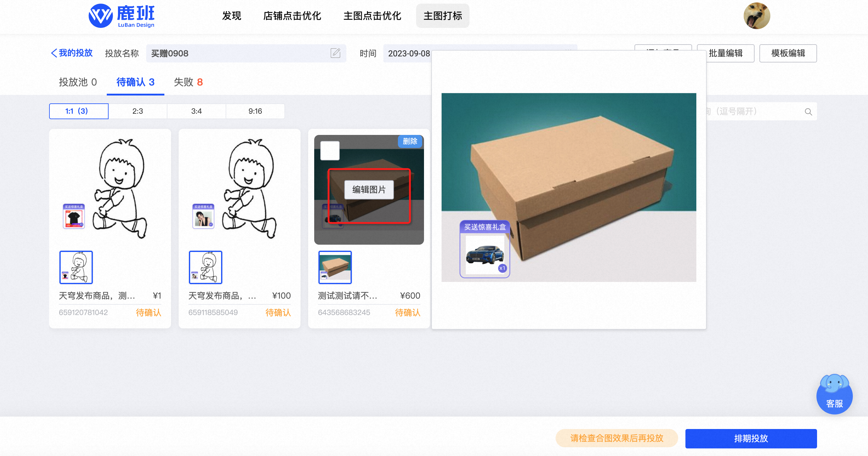Select the small thumbnail under ¥100 product
Image resolution: width=868 pixels, height=456 pixels.
(205, 267)
